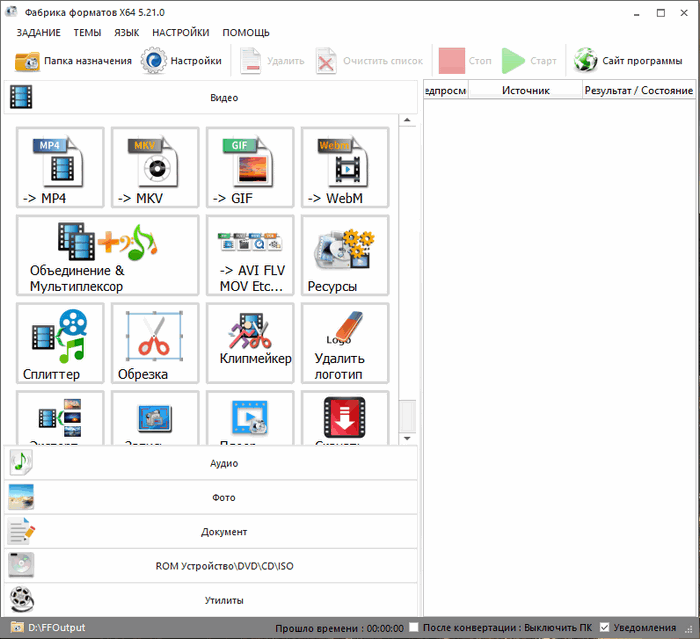Open the Клипмейкер tool

click(250, 343)
